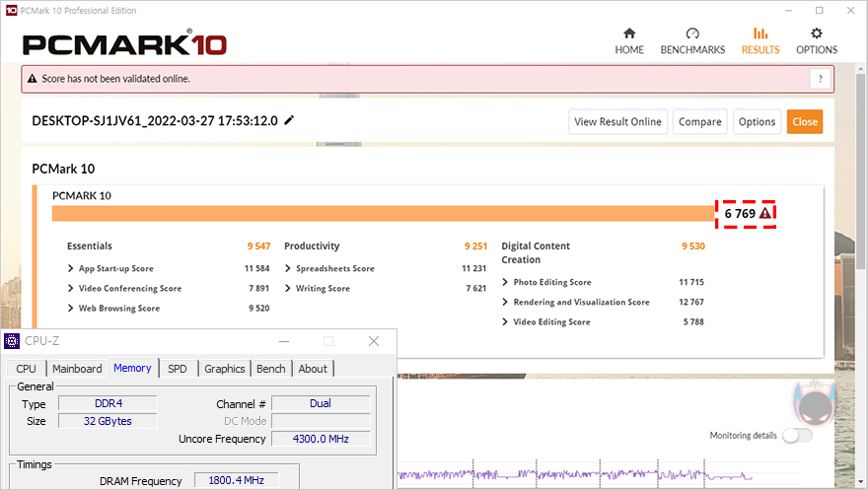Click the Productivity score 9 251
The width and height of the screenshot is (868, 490).
coord(476,246)
